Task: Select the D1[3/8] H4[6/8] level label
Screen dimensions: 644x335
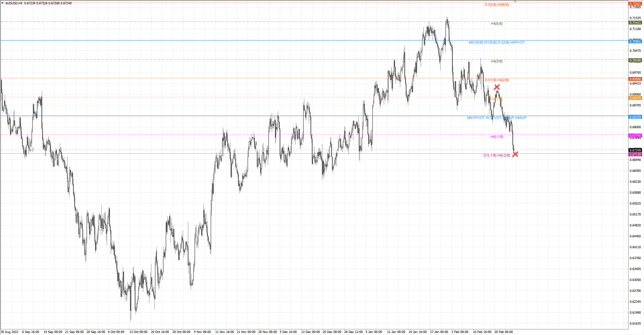Action: coord(496,5)
